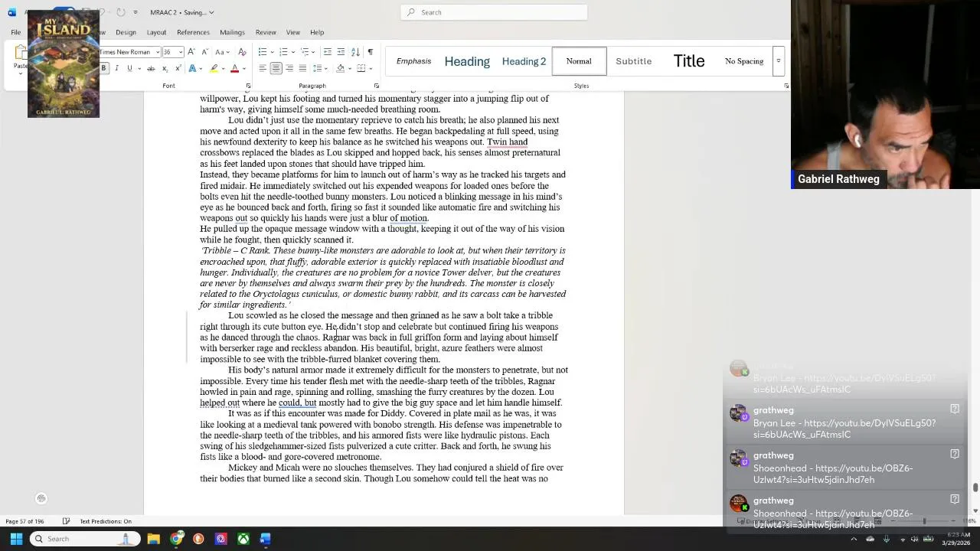Insert Bullets list

262,52
